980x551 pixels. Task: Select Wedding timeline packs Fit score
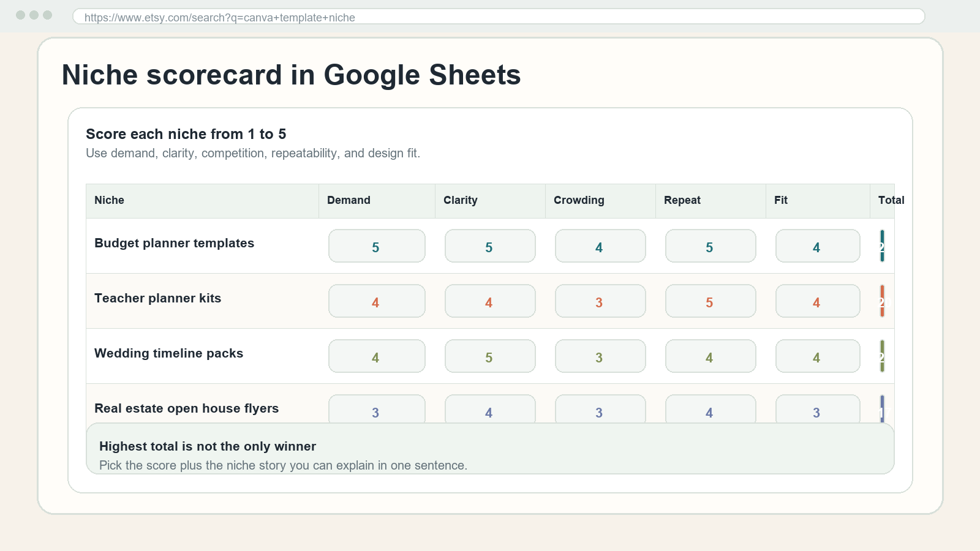pos(818,356)
